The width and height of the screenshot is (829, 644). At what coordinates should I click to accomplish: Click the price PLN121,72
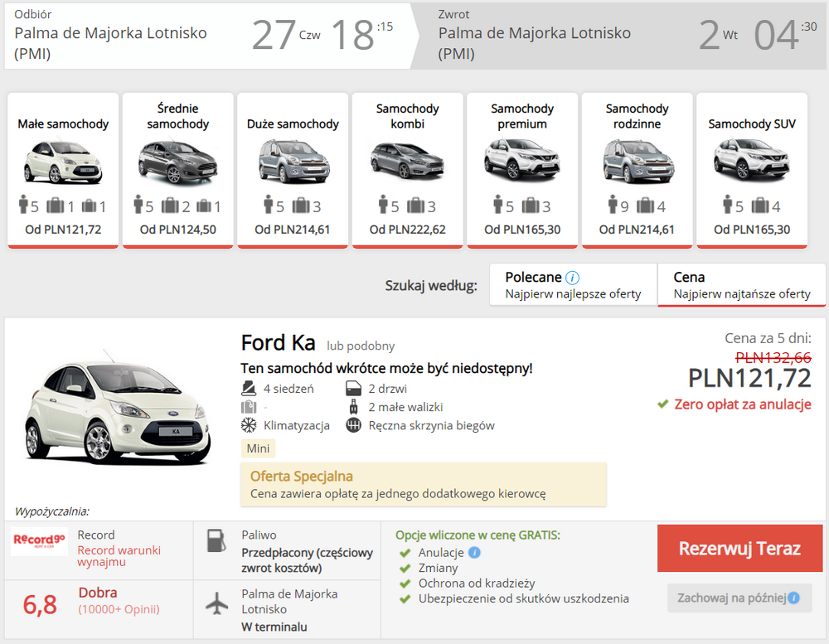tap(749, 378)
